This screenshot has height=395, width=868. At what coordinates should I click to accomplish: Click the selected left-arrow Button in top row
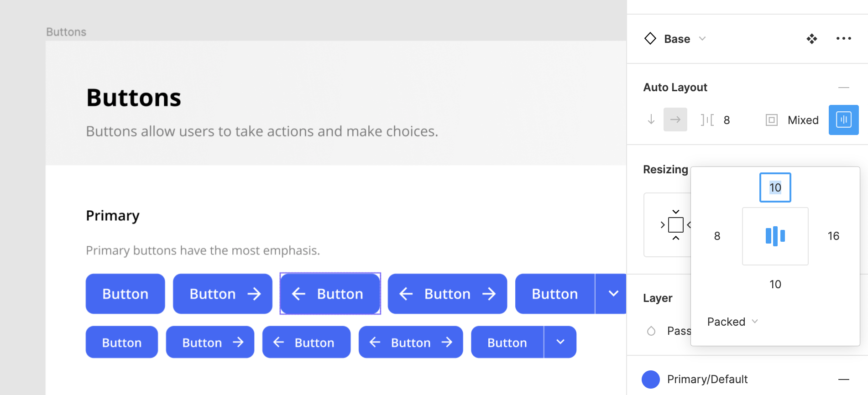330,294
